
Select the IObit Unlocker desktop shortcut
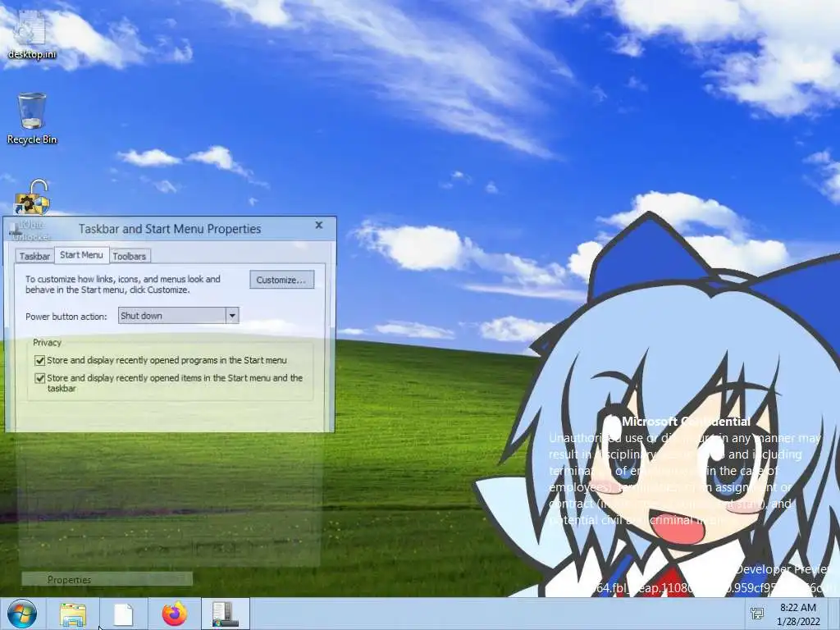pos(32,210)
